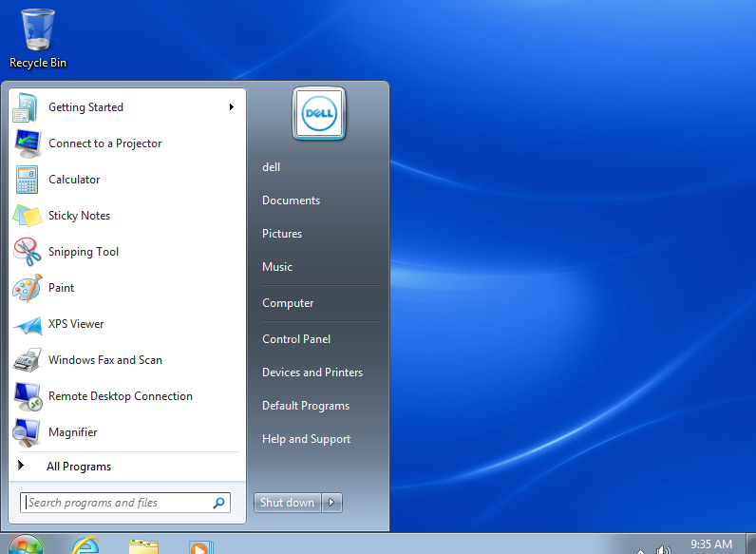Click the XPS Viewer label
This screenshot has width=756, height=554.
tap(76, 324)
